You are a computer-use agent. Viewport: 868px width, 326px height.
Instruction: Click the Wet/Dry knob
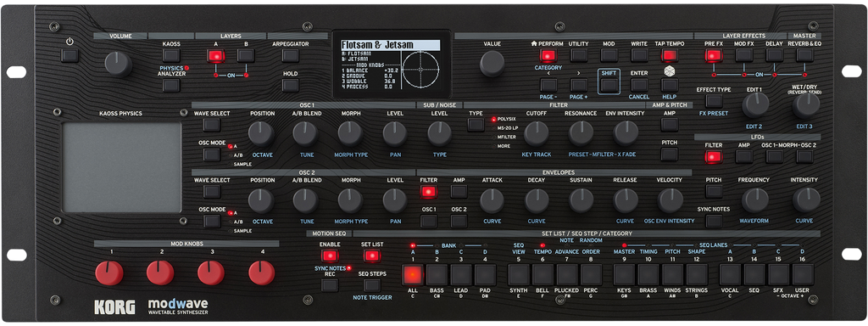tap(806, 105)
